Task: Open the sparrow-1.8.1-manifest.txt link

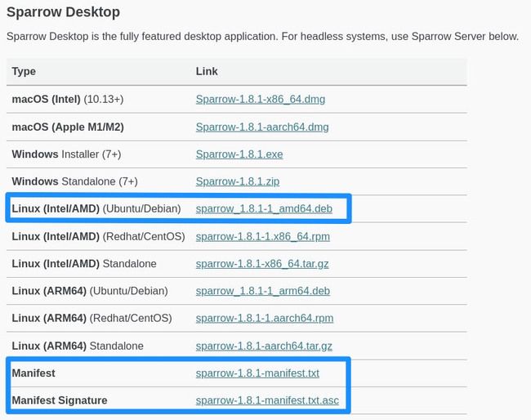Action: click(257, 373)
